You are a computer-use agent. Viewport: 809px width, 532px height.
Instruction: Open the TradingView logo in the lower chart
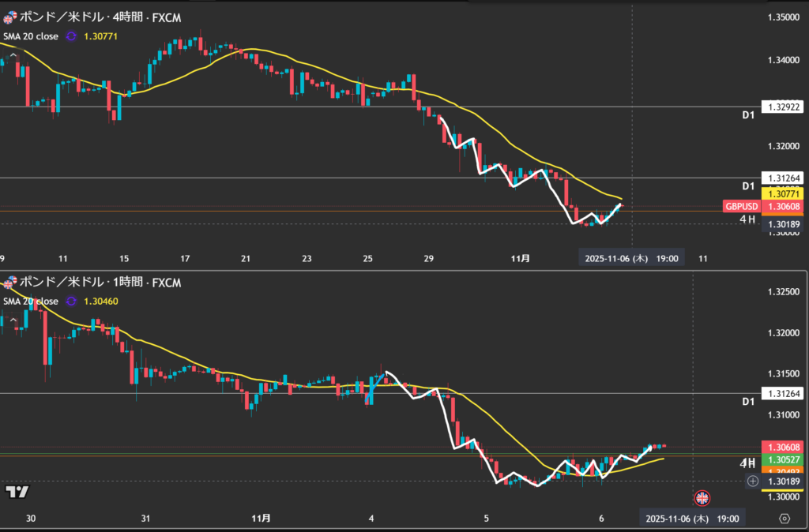point(17,492)
